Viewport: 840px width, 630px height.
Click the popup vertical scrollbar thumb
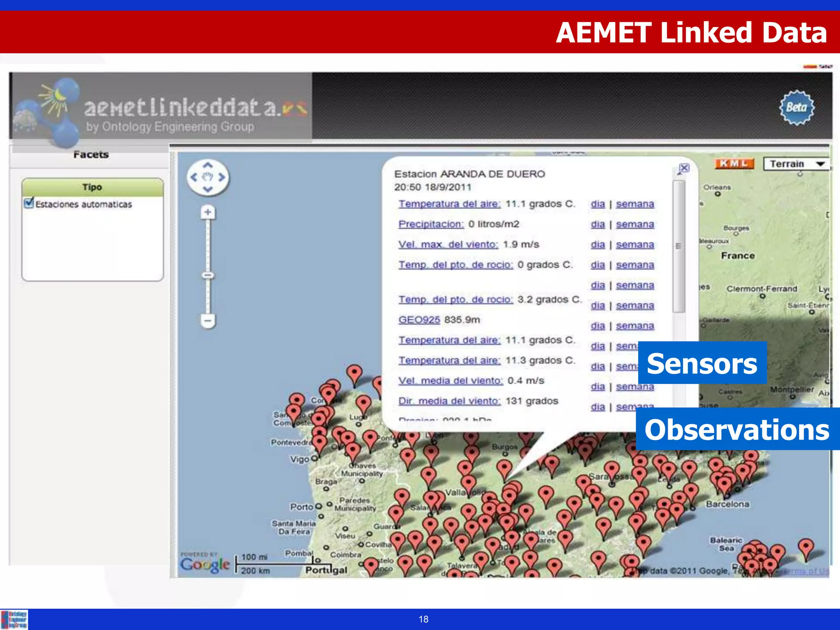(679, 246)
